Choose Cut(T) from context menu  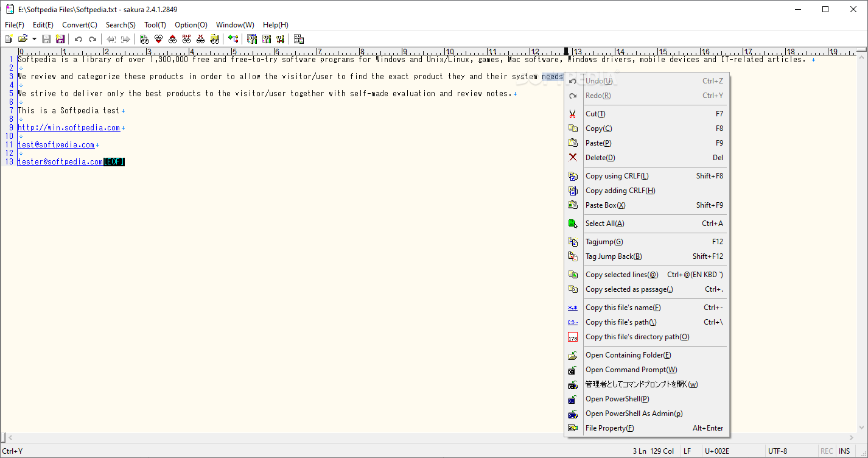pyautogui.click(x=646, y=114)
